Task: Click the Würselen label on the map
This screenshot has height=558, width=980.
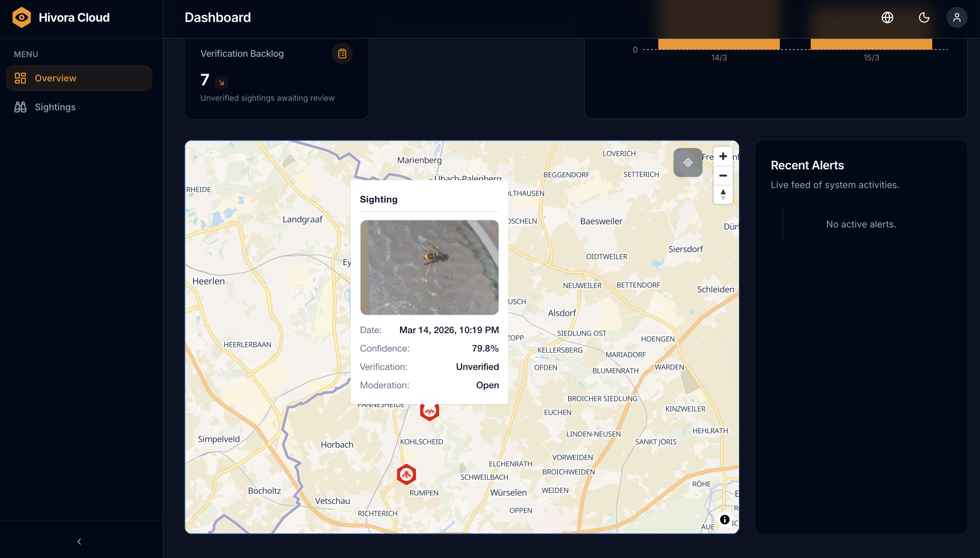Action: 508,492
